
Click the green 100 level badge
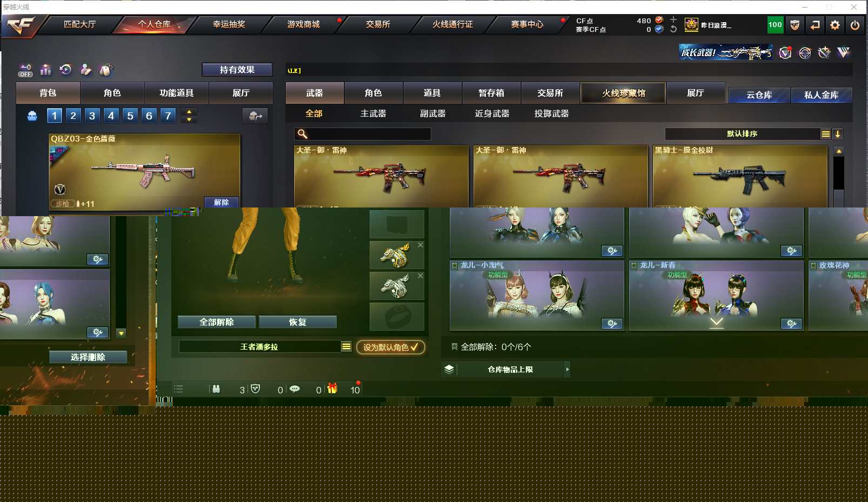pos(776,25)
